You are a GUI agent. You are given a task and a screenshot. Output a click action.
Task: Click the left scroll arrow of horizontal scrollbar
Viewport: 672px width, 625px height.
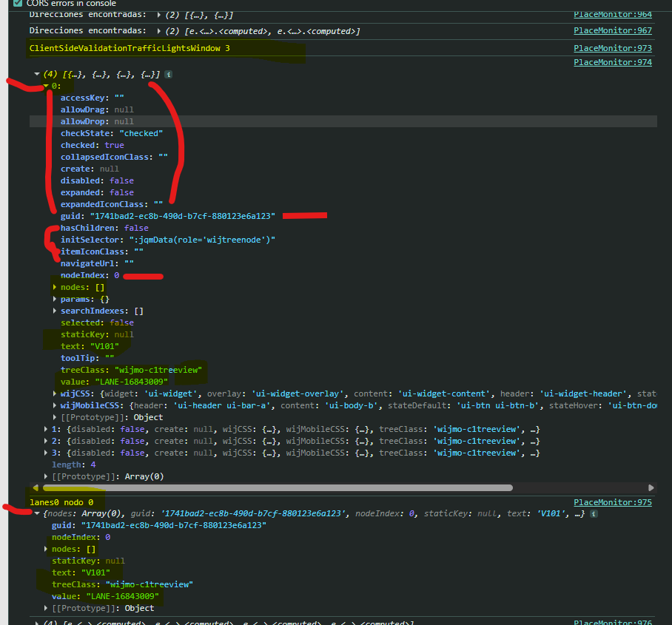[x=36, y=488]
